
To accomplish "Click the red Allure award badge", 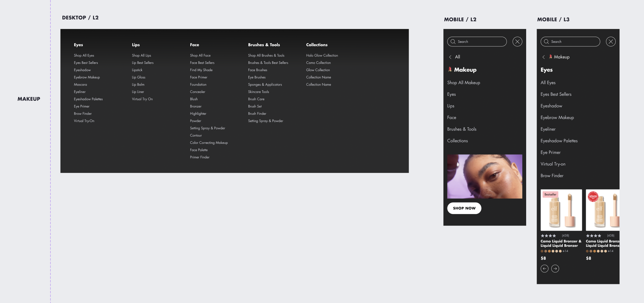I will coord(593,196).
